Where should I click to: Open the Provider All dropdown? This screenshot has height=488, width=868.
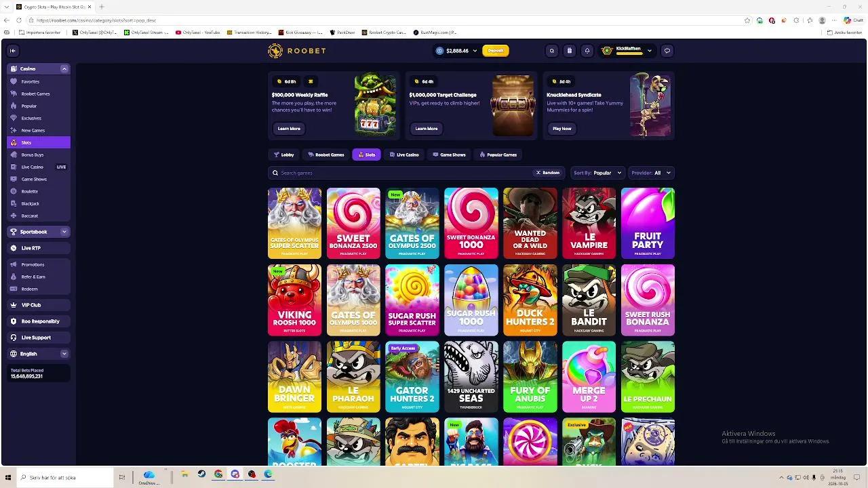click(x=650, y=173)
